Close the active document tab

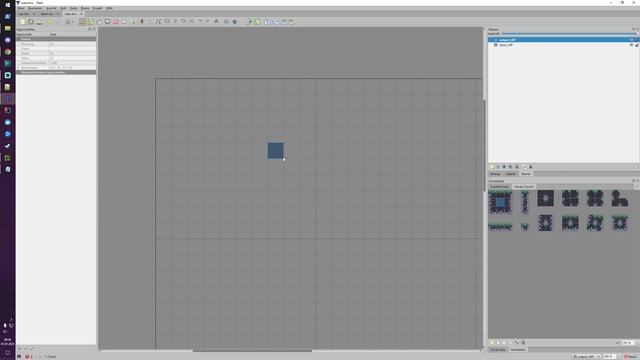point(81,14)
